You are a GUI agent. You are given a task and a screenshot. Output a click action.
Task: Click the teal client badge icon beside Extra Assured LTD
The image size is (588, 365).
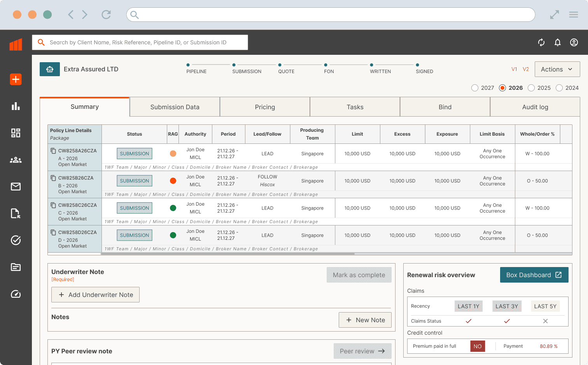[50, 69]
